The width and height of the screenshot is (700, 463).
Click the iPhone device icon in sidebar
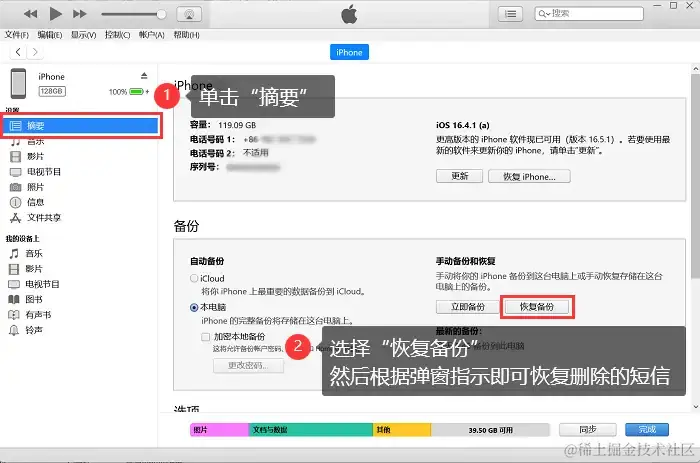tap(18, 83)
